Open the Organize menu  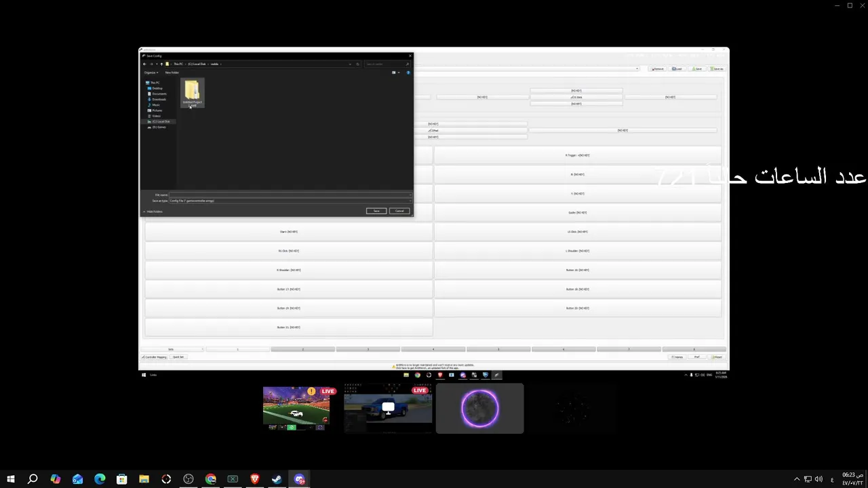[151, 73]
